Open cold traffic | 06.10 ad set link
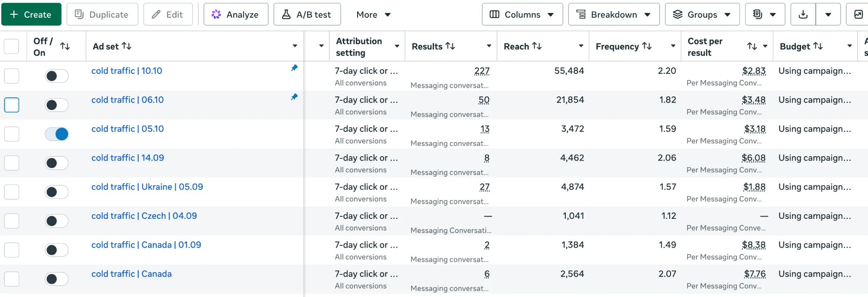This screenshot has height=297, width=868. (128, 100)
